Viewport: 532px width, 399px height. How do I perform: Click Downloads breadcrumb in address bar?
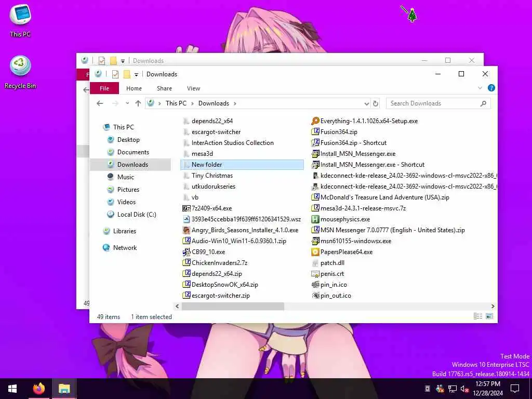(214, 103)
